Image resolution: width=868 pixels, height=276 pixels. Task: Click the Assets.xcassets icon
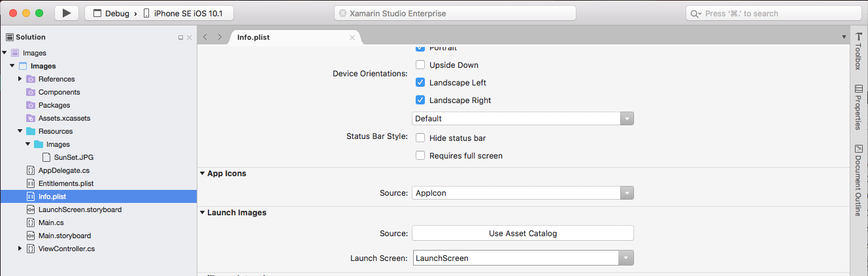(31, 118)
